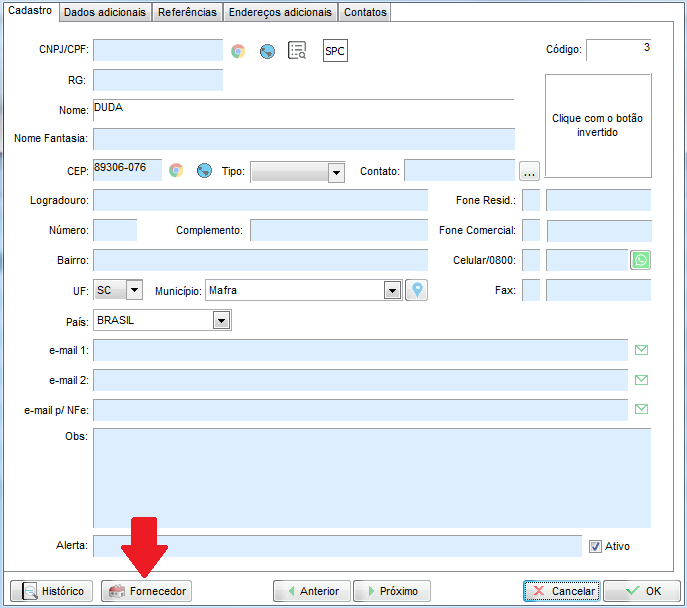Toggle the Ativo checkbox
The width and height of the screenshot is (687, 608).
tap(595, 546)
